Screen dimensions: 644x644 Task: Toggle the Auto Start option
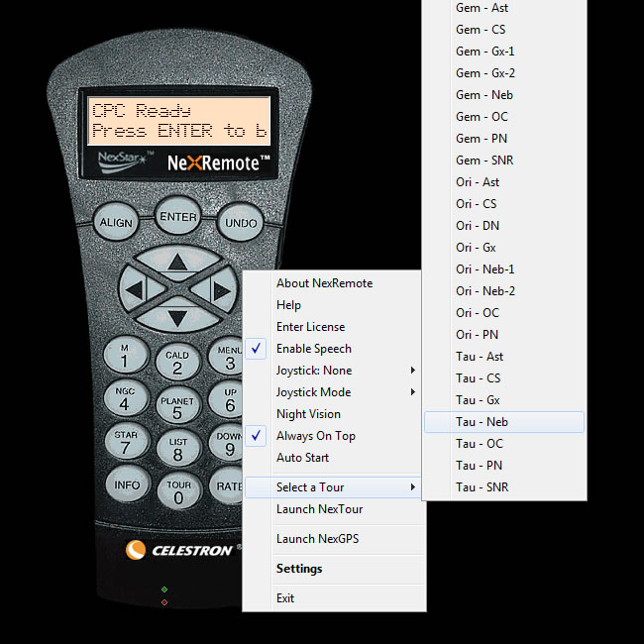coord(332,457)
